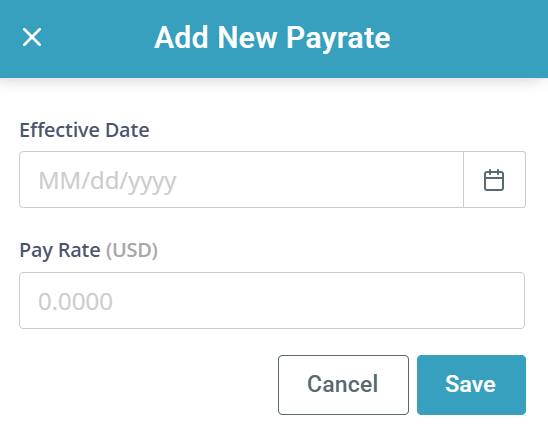Place cursor in the USD rate box
Viewport: 548px width, 432px height.
pos(272,301)
